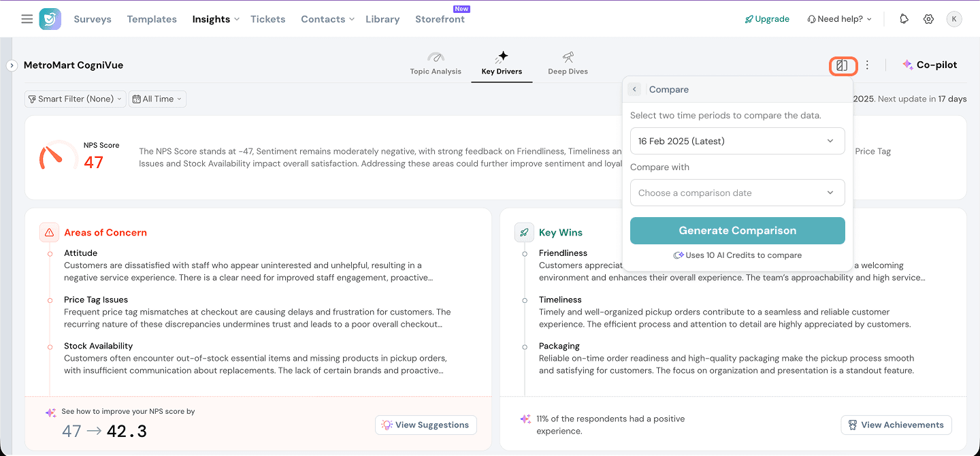Open the notifications bell
This screenshot has width=980, height=456.
click(904, 19)
